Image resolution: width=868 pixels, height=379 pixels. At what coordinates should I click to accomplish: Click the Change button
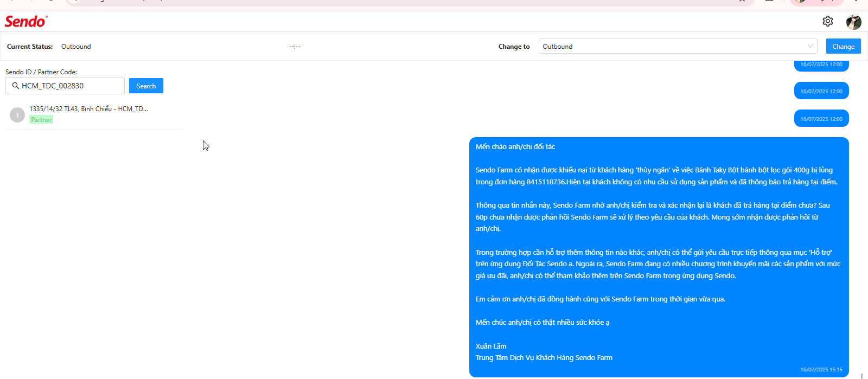(843, 46)
